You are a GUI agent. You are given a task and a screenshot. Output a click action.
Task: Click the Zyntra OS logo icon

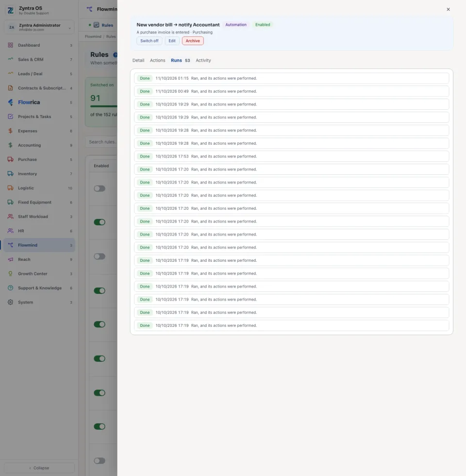11,10
